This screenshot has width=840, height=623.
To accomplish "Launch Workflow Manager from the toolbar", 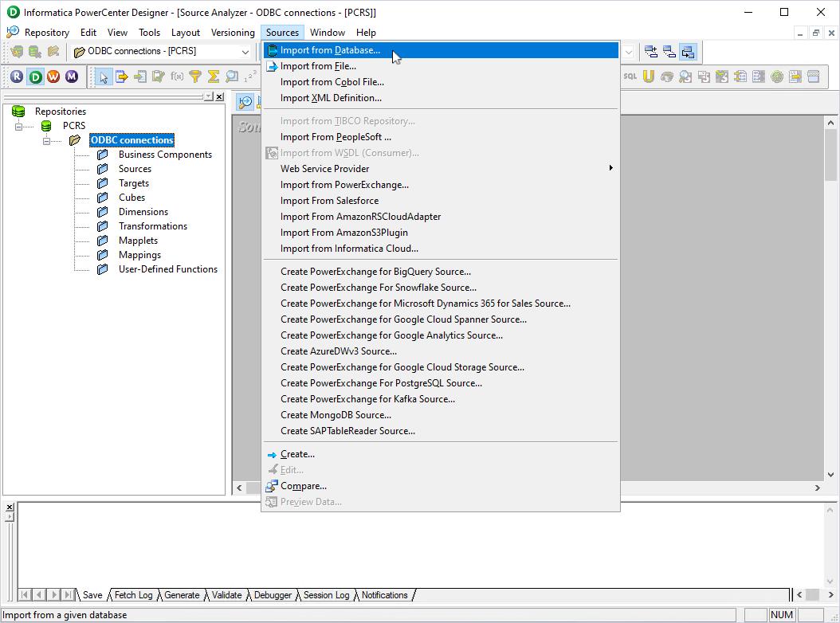I will click(x=53, y=76).
